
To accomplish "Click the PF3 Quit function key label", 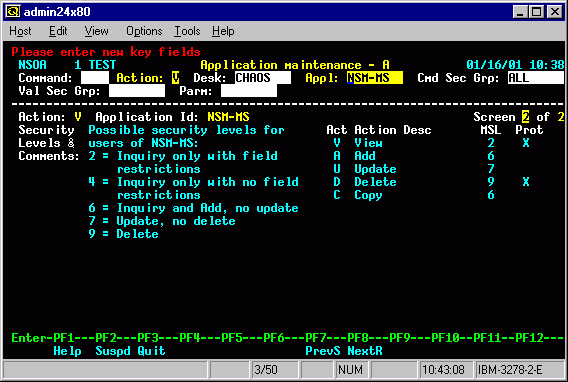I will tap(151, 351).
